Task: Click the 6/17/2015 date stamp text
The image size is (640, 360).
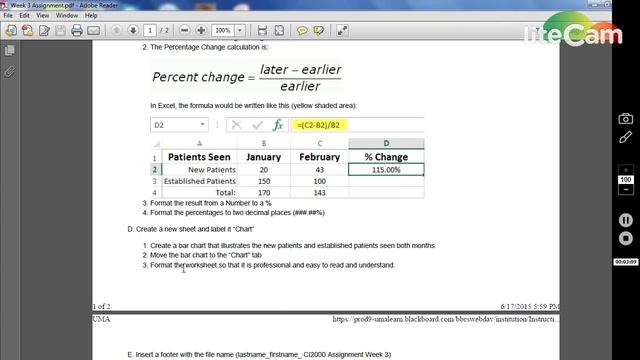Action: (x=530, y=306)
